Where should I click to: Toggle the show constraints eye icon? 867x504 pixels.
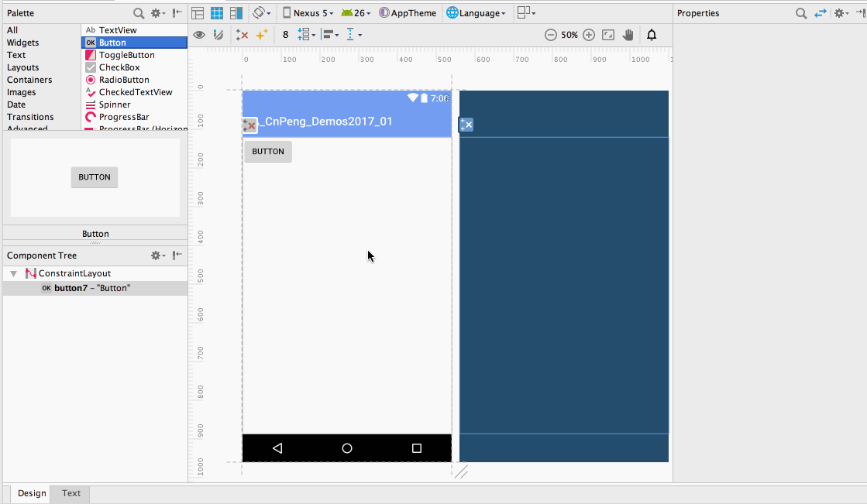point(199,35)
